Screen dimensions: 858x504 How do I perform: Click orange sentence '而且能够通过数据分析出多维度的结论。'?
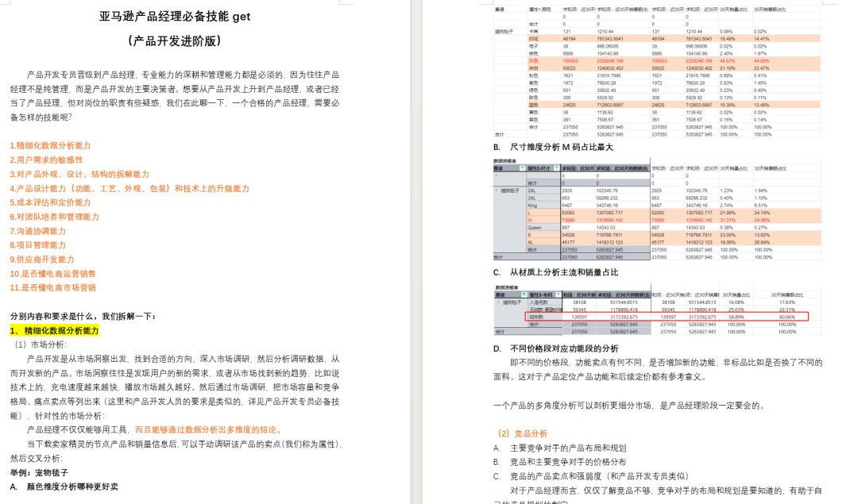(208, 429)
